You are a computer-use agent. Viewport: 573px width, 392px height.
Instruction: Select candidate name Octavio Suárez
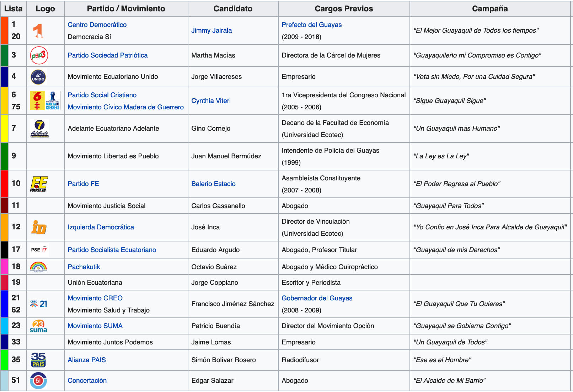pos(214,267)
